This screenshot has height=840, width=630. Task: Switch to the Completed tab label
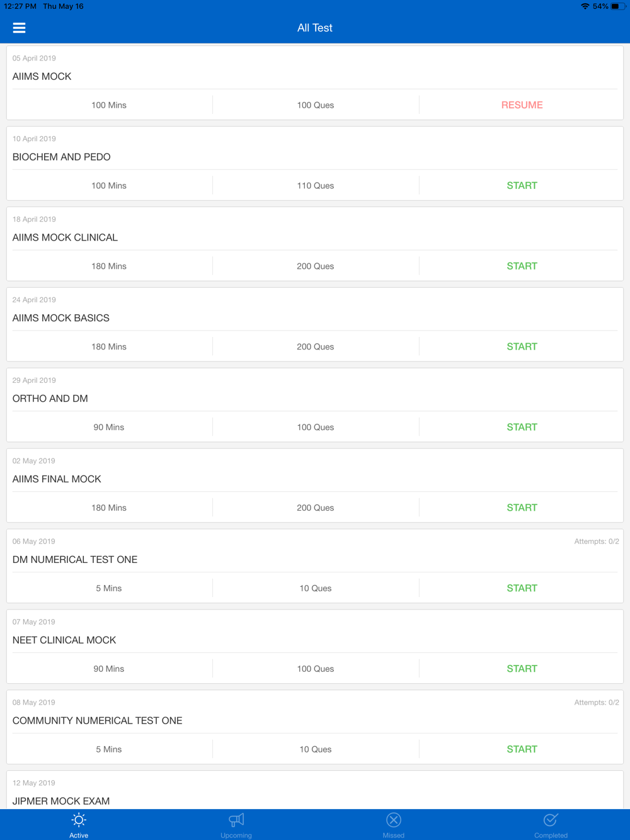[551, 836]
